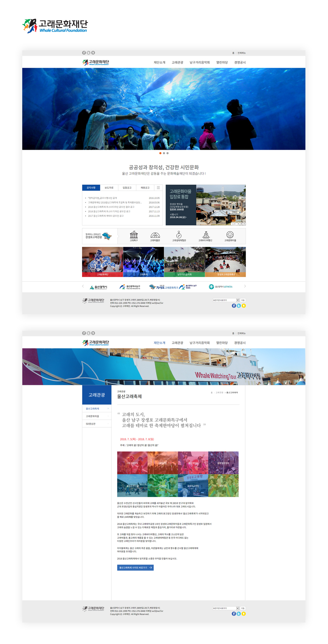Image resolution: width=328 pixels, height=644 pixels.
Task: Click 이동 button in festival subpage footer
Action: coord(243,608)
